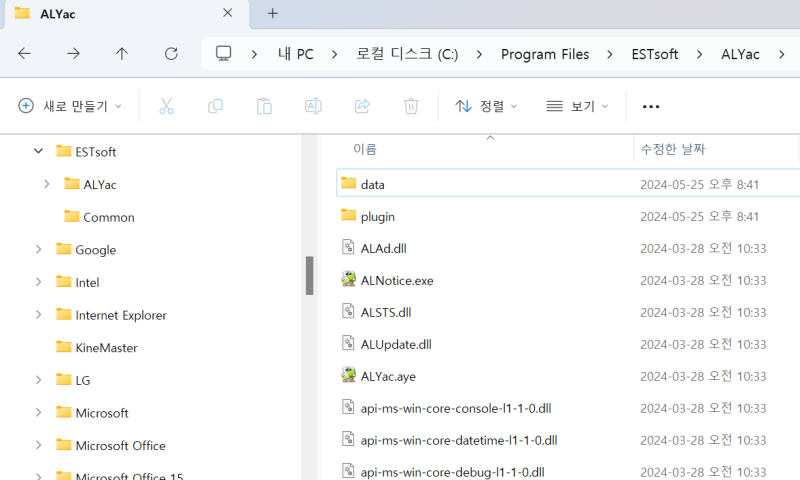Click the 로컬 디스크 (C:) breadcrumb

pyautogui.click(x=407, y=54)
